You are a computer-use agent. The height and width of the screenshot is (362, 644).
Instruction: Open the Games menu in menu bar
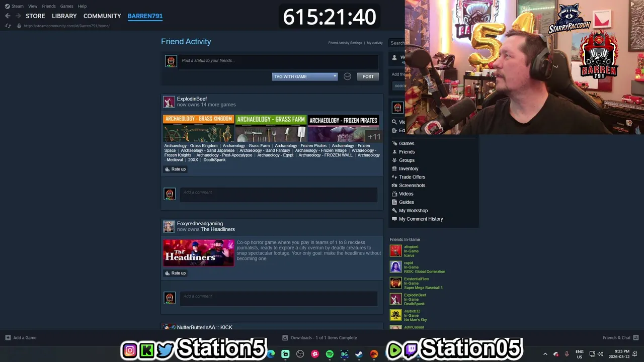click(66, 6)
